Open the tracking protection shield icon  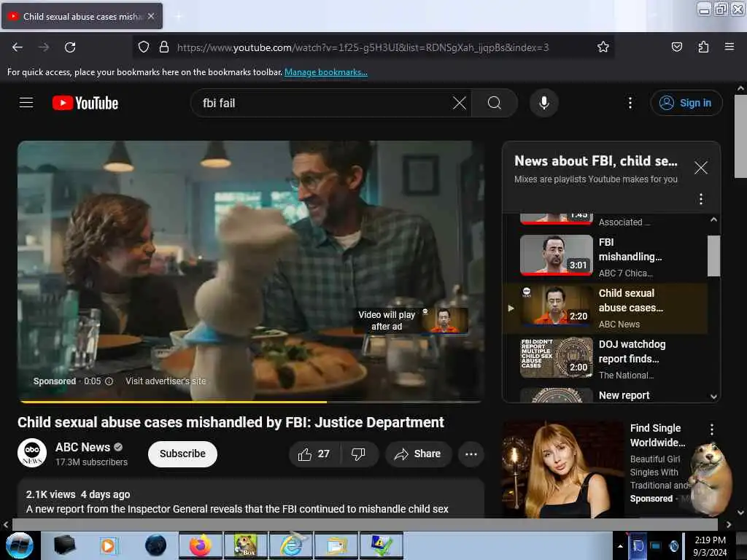[144, 47]
